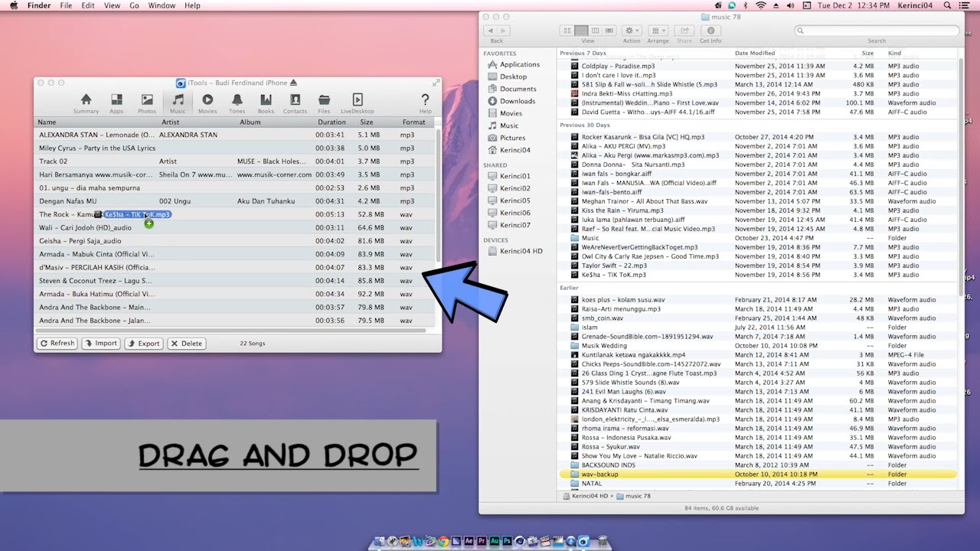The image size is (980, 551).
Task: Sort iTools songs by Duration column
Action: [332, 122]
